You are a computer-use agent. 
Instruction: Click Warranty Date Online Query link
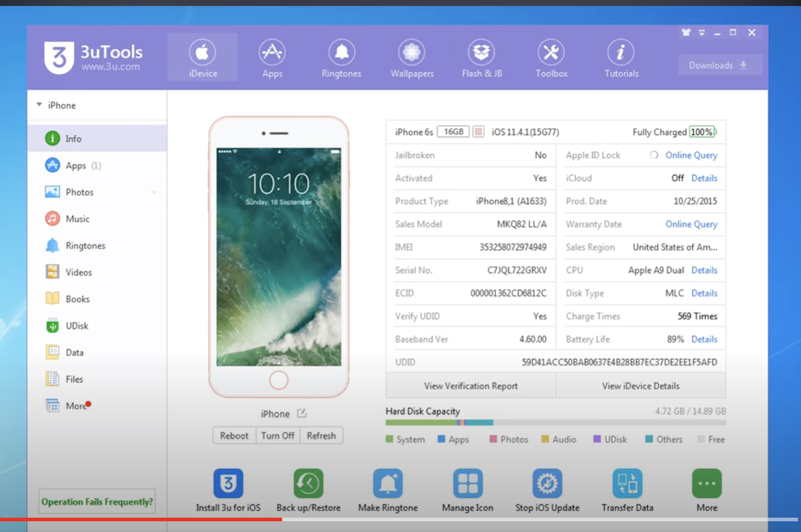pyautogui.click(x=691, y=224)
